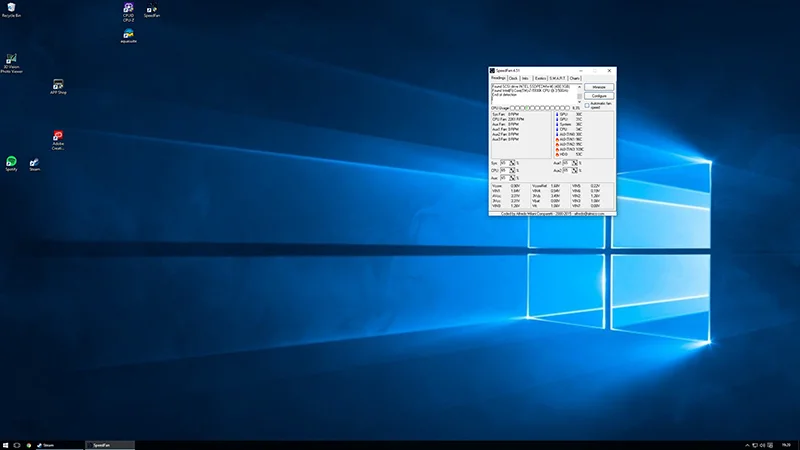Click the Configure button
The image size is (800, 450).
pos(599,96)
